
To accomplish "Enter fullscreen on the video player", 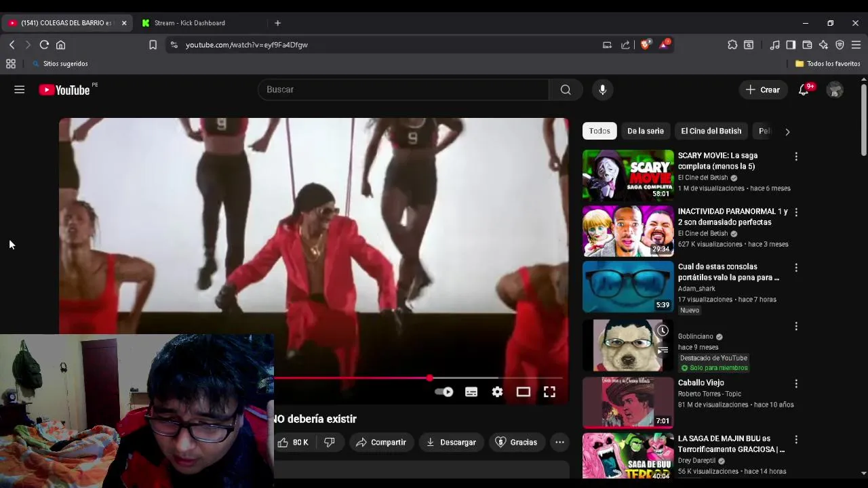I will pos(549,392).
